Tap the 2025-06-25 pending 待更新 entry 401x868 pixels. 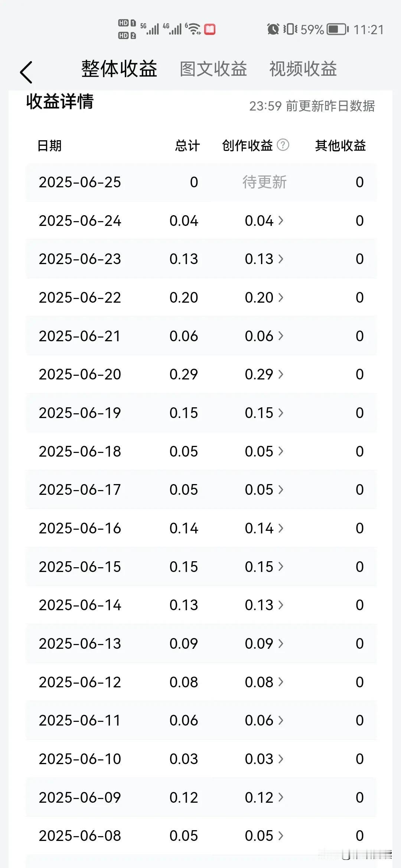(x=264, y=182)
